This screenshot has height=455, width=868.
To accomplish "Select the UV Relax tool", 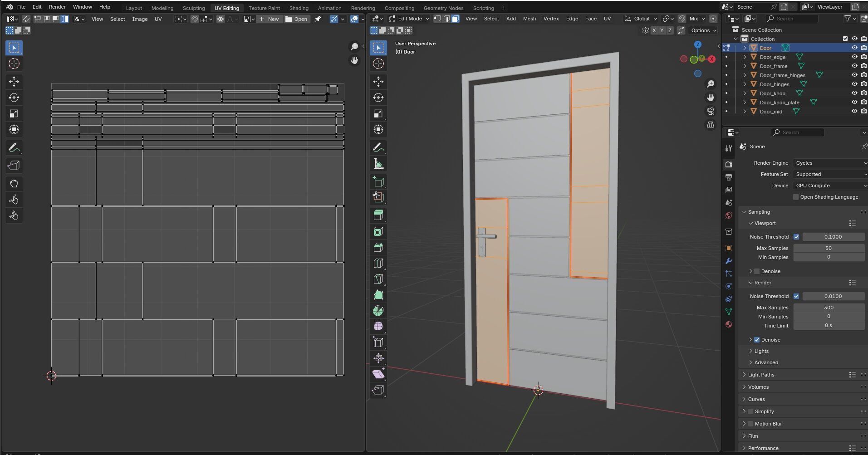I will [x=14, y=200].
